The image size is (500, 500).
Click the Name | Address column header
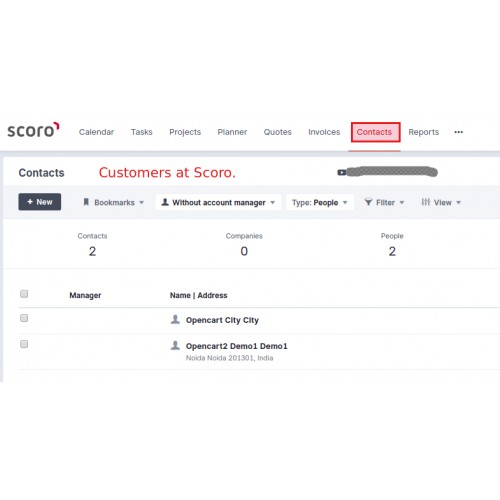click(198, 295)
